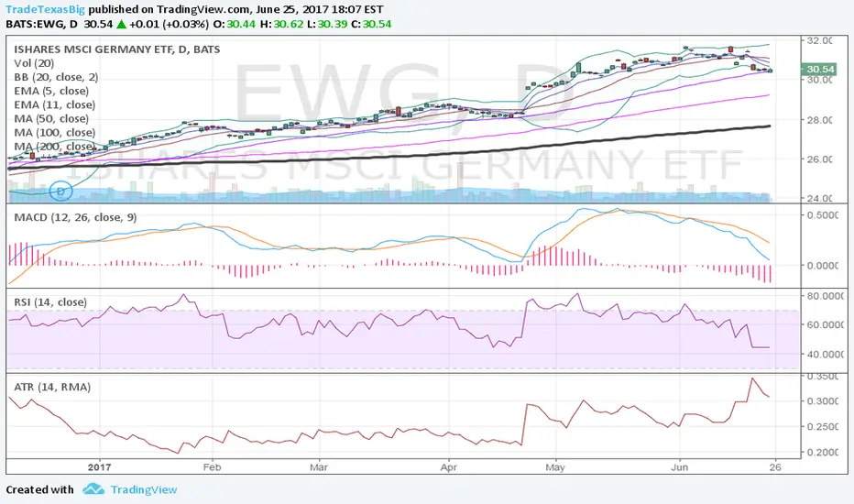Select the ATR (14, RMA) pane label

52,387
